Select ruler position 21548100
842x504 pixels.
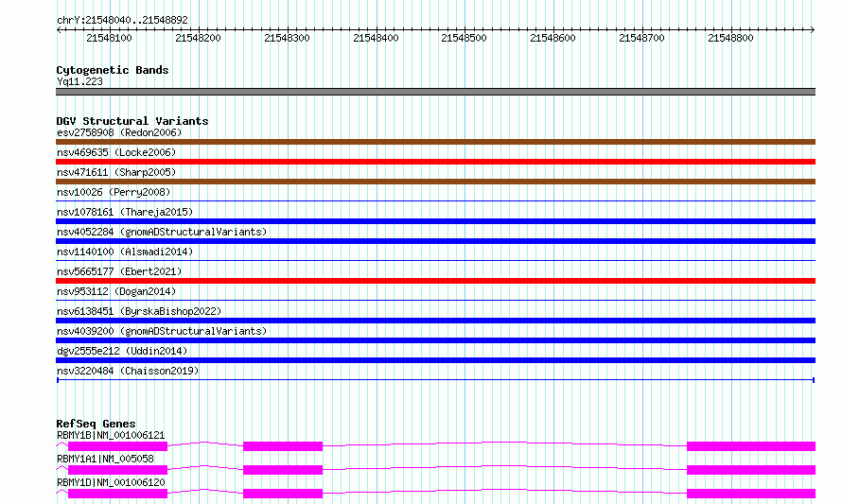109,38
